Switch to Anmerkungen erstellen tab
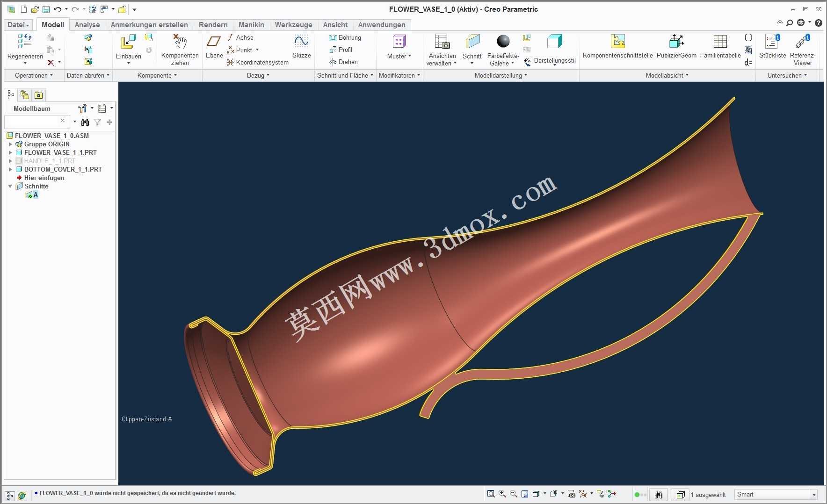 (149, 25)
